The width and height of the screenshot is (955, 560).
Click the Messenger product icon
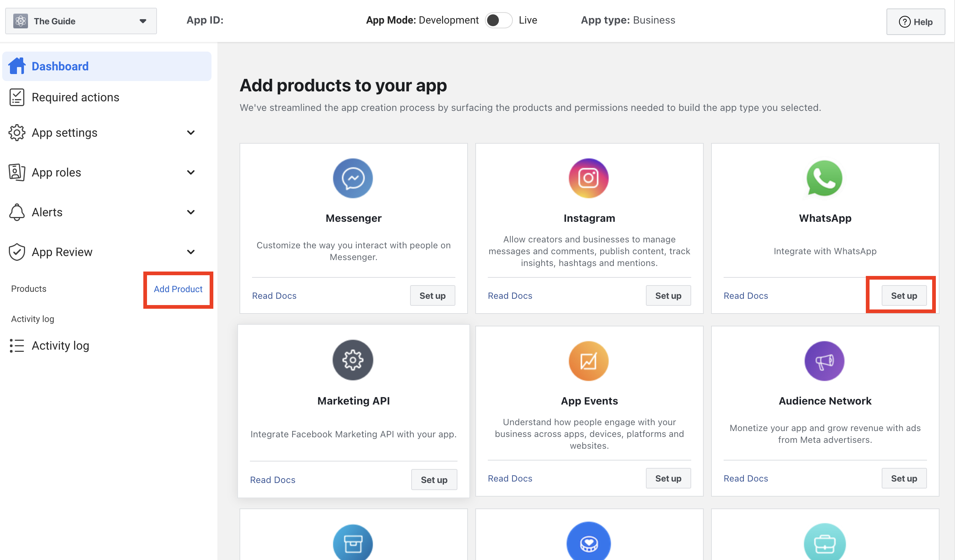pyautogui.click(x=353, y=178)
